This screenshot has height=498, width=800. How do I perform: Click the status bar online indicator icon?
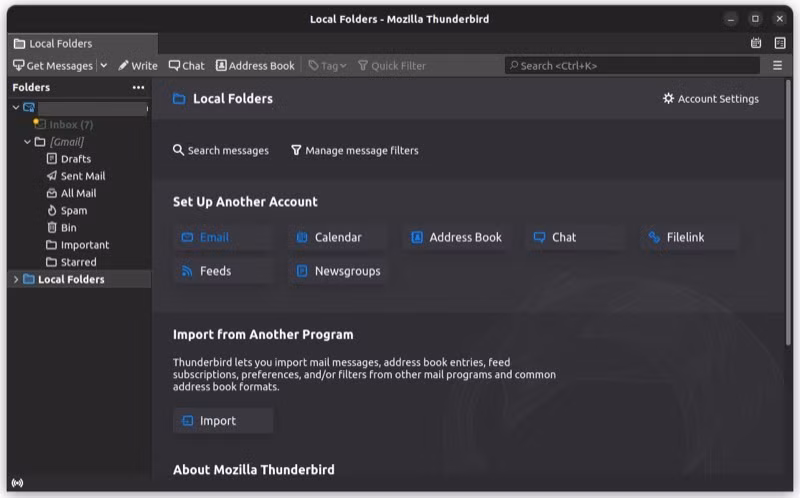coord(17,483)
